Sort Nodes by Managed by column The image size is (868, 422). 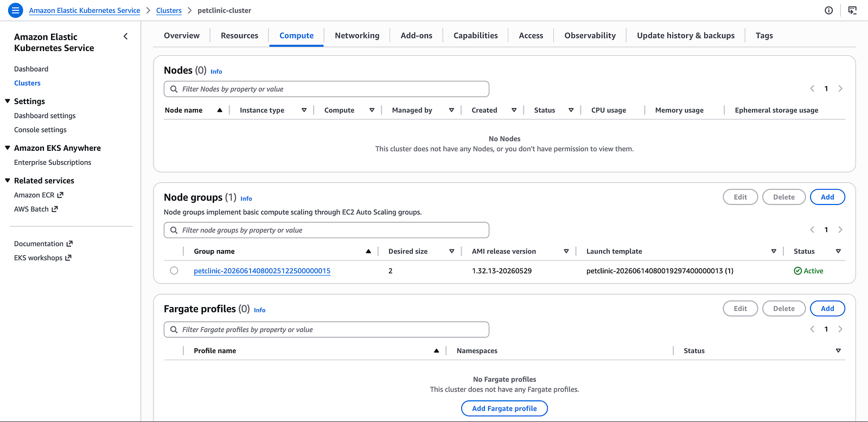tap(451, 110)
